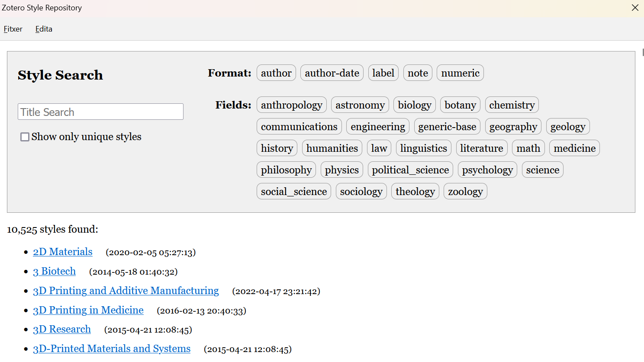Click the 10,525 styles found text

(53, 229)
